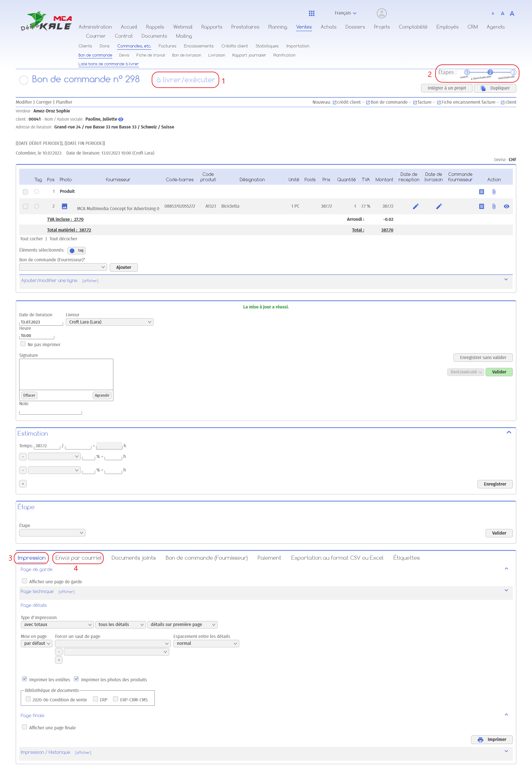Click the user profile avatar icon
Screen dimensions: 532x778
coord(381,13)
